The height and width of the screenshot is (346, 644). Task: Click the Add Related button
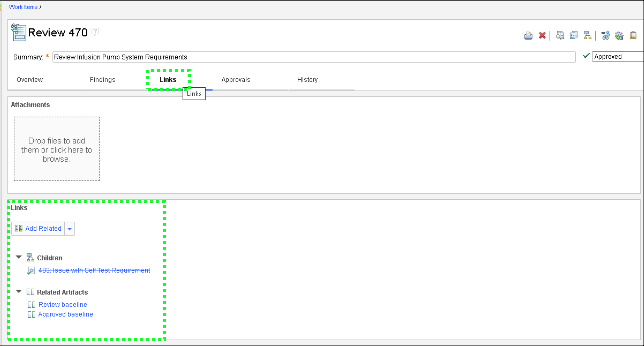[x=38, y=229]
